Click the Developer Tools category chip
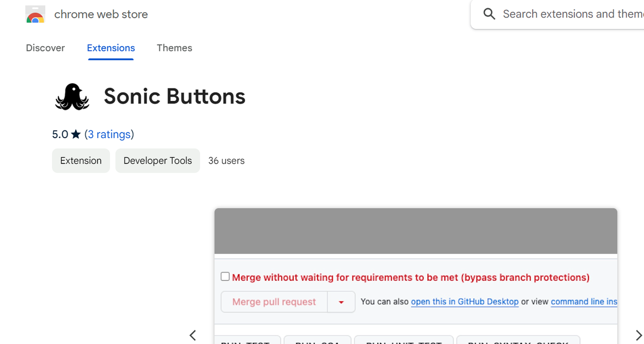Image resolution: width=644 pixels, height=344 pixels. tap(157, 160)
